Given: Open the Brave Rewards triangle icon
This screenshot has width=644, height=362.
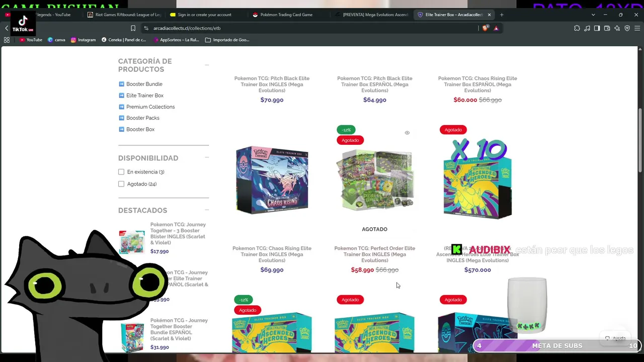Looking at the screenshot, I should [x=496, y=28].
